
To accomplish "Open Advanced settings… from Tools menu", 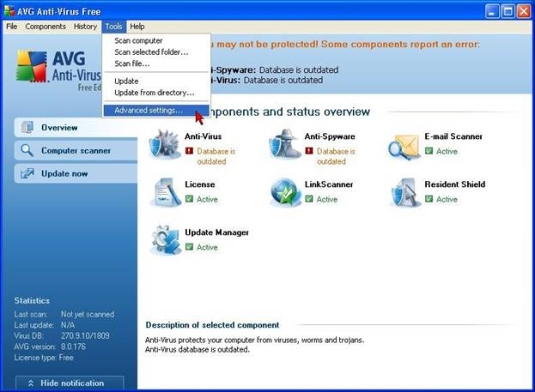I will click(x=156, y=111).
